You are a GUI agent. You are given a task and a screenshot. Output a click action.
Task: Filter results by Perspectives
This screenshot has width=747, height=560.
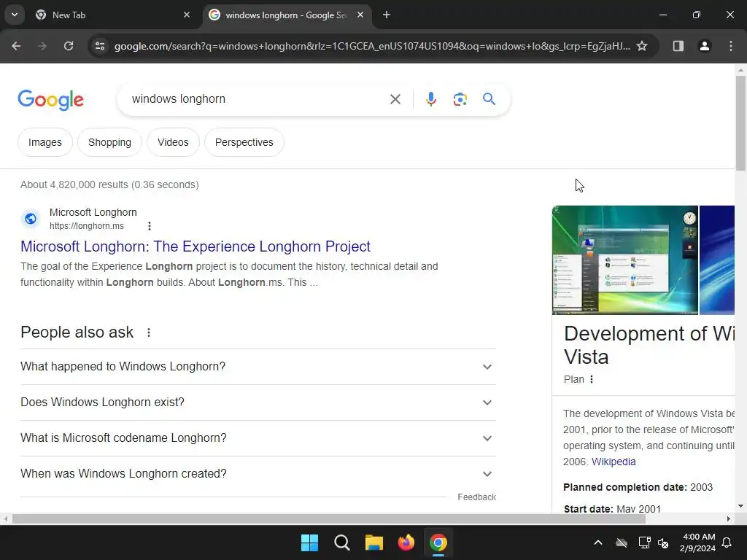point(244,142)
